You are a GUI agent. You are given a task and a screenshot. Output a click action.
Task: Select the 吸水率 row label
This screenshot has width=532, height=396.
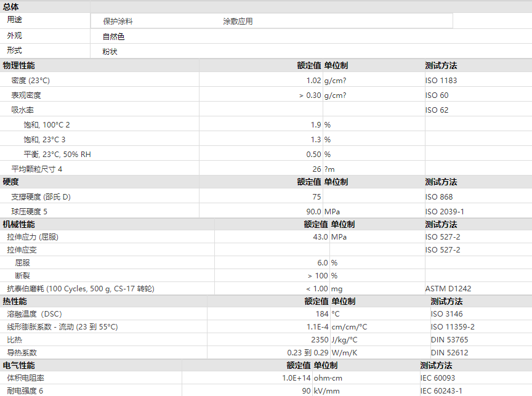coord(22,110)
